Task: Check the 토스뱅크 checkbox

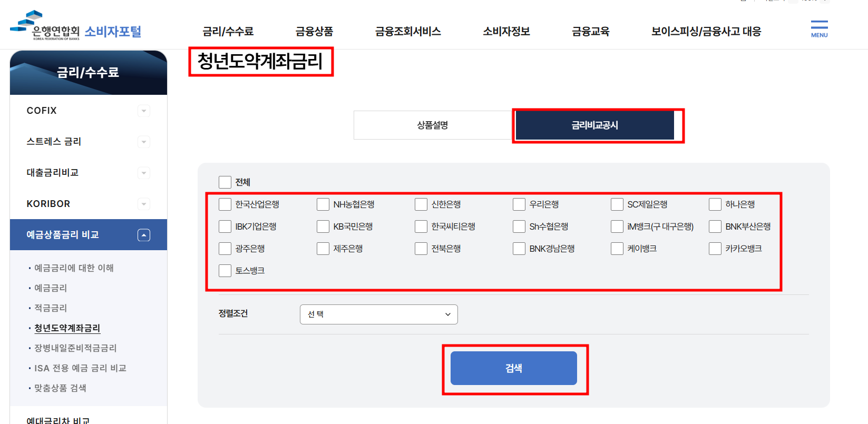Action: (x=225, y=271)
